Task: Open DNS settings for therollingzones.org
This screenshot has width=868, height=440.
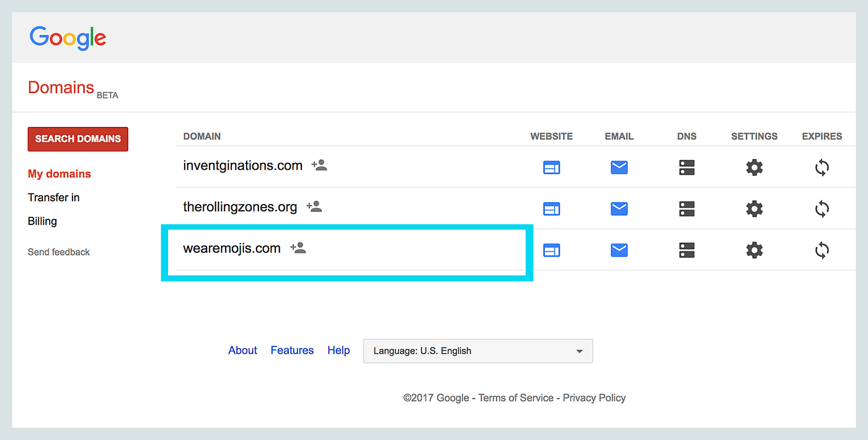Action: pyautogui.click(x=686, y=209)
